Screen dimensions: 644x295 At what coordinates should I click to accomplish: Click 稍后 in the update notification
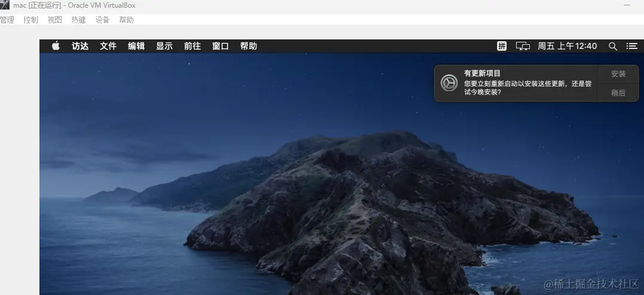click(618, 93)
